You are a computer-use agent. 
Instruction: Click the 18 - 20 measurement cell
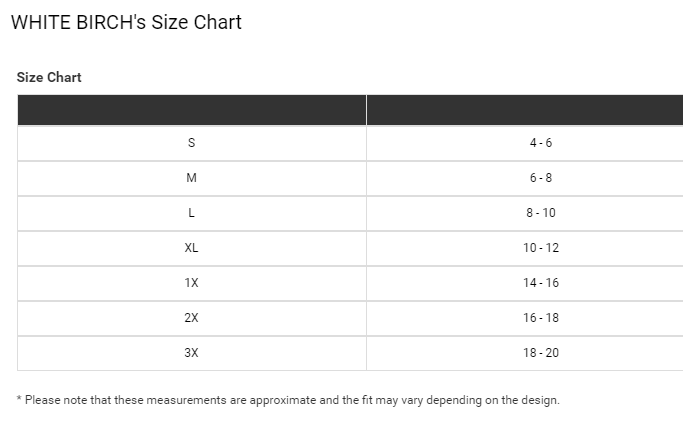tap(541, 353)
